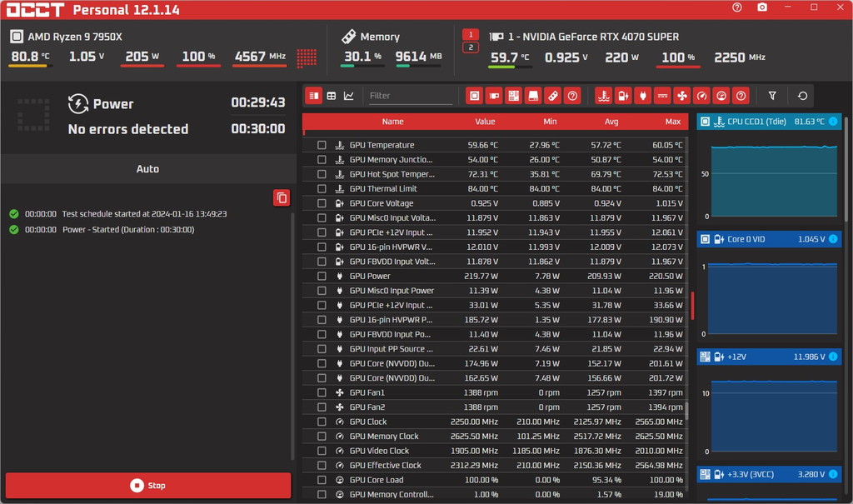Toggle the current sensor filter icon
853x504 pixels.
662,96
